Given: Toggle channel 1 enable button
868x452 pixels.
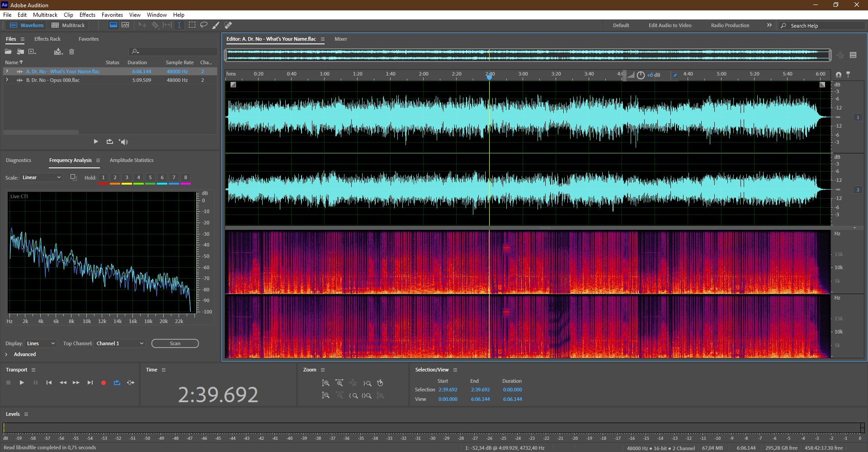Looking at the screenshot, I should click(858, 117).
